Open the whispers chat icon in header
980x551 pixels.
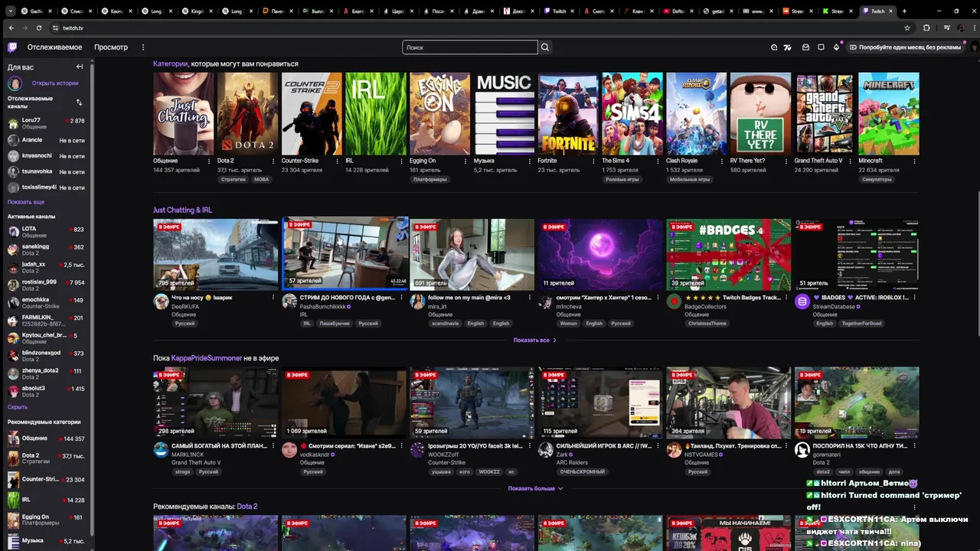point(821,47)
